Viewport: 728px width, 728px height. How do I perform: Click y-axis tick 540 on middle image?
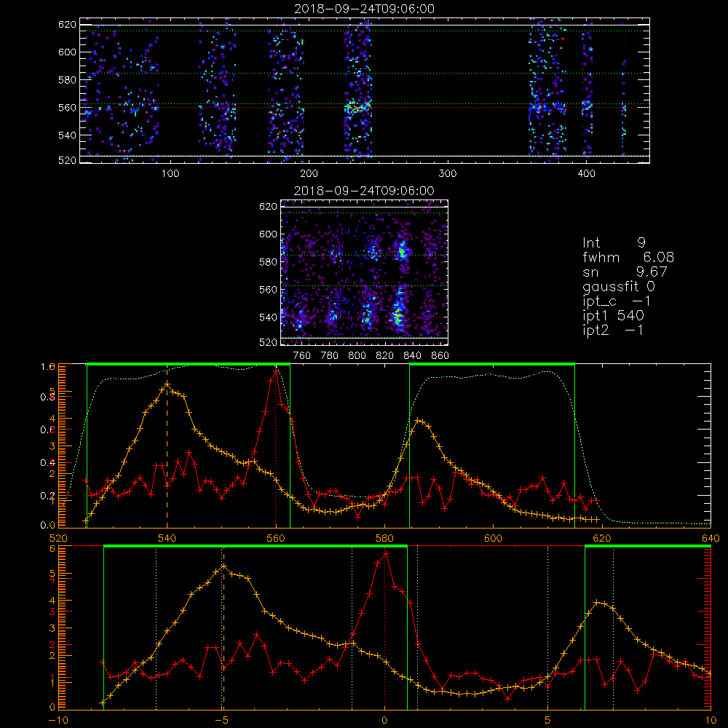pos(268,317)
